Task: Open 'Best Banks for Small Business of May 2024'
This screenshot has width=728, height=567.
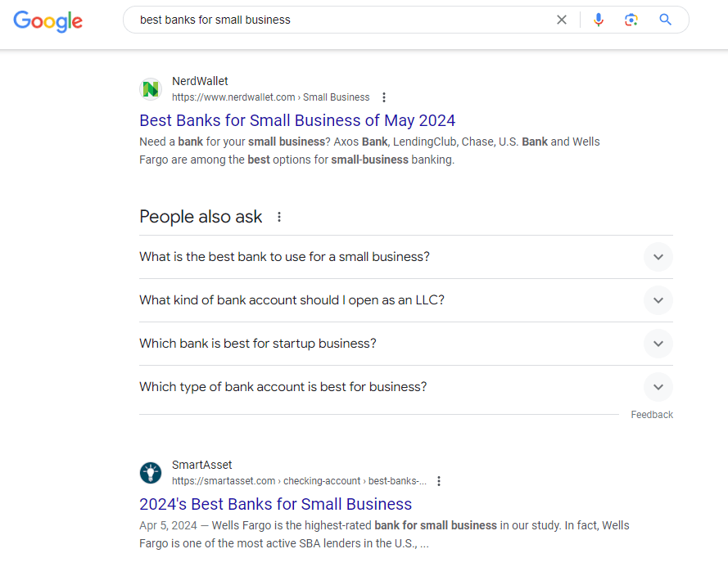Action: click(x=297, y=120)
